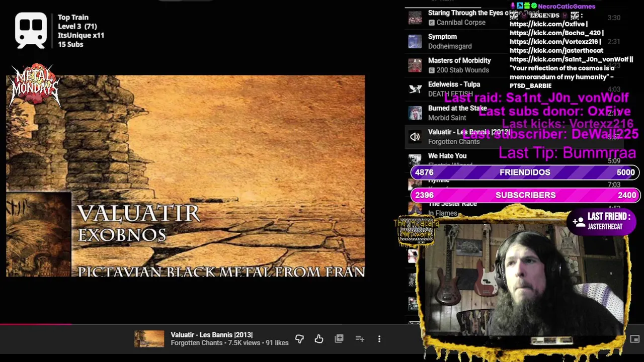The width and height of the screenshot is (644, 362).
Task: Play 'Masters of Morbidity' from queue
Action: [x=459, y=60]
